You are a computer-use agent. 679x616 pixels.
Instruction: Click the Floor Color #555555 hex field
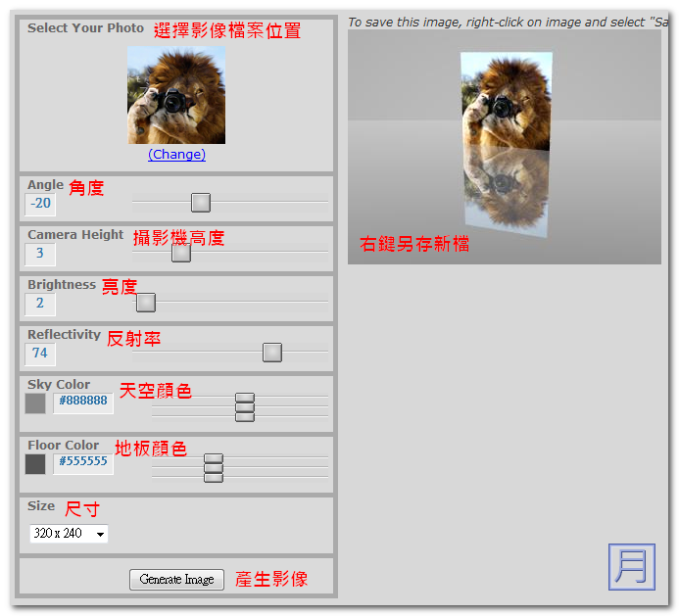[83, 462]
